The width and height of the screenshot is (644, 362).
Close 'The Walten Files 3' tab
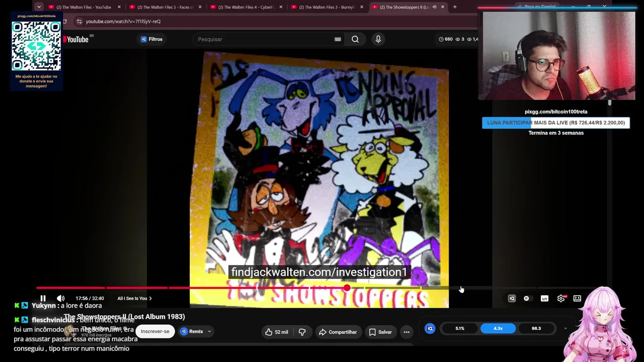click(362, 7)
